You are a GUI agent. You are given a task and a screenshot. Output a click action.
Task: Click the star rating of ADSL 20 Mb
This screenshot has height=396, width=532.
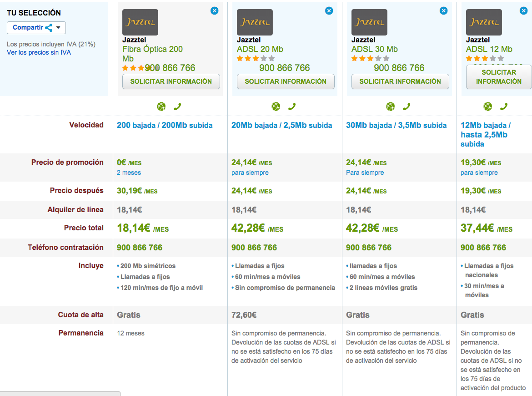pos(256,58)
